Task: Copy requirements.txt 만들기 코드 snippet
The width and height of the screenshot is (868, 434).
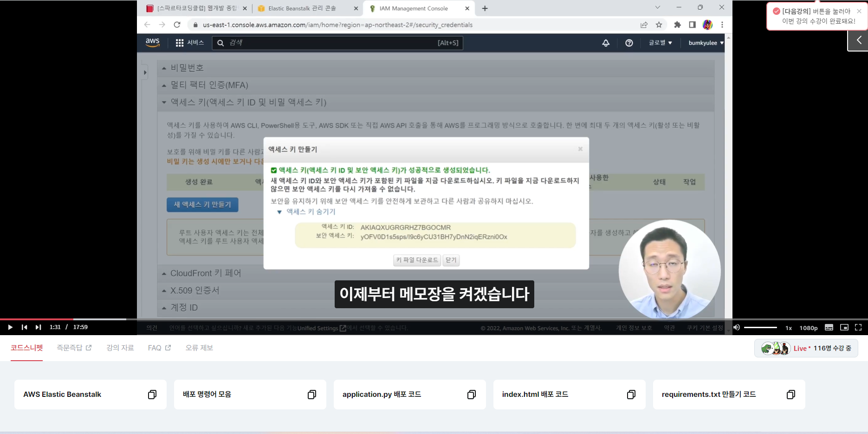Action: point(791,395)
